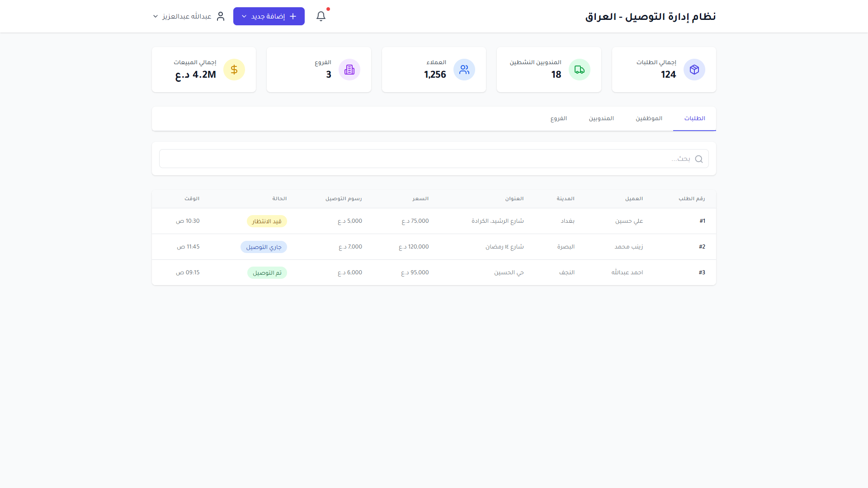Click city cell النجف
The height and width of the screenshot is (488, 868).
click(x=567, y=272)
